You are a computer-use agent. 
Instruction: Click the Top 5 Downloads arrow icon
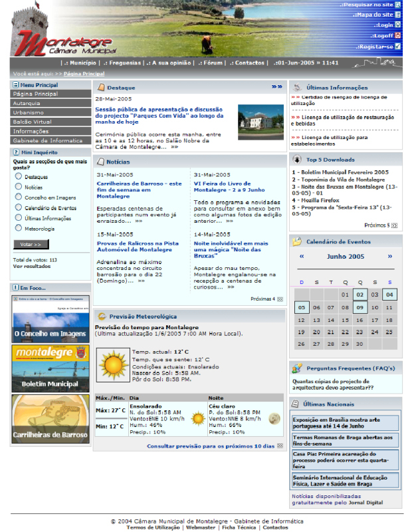(x=297, y=160)
